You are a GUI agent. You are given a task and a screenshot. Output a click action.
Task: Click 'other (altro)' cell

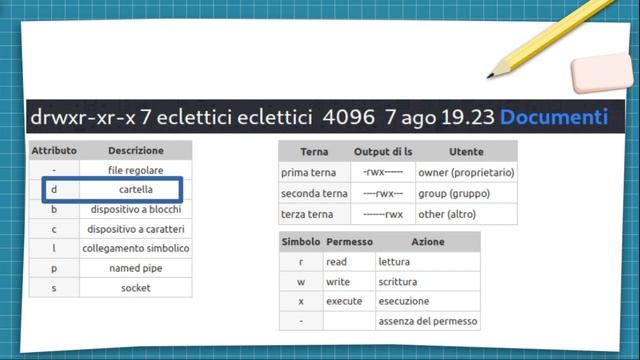coord(466,214)
